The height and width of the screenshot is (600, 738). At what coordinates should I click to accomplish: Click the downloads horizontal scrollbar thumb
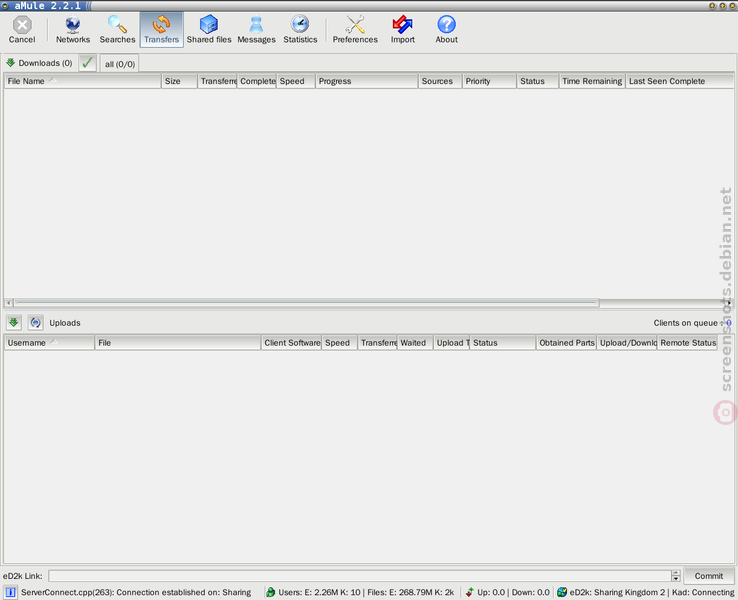pyautogui.click(x=306, y=303)
